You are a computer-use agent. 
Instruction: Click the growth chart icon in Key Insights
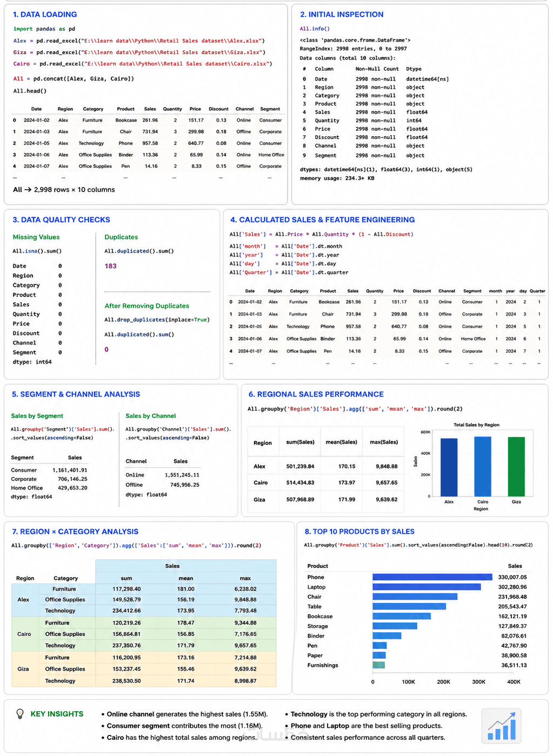tap(501, 726)
